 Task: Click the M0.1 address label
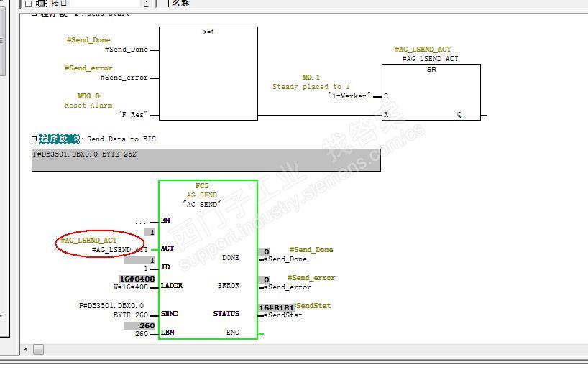pyautogui.click(x=311, y=77)
